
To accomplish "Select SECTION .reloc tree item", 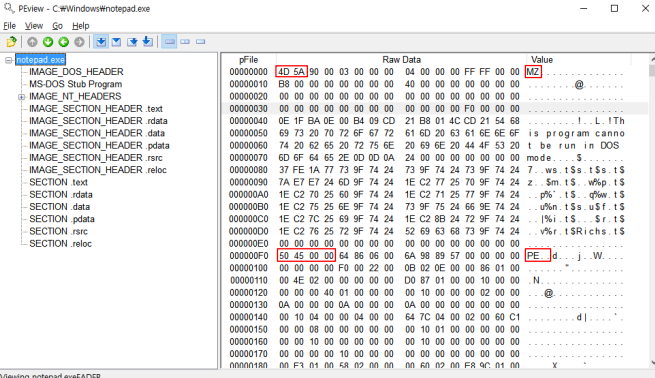I will (x=61, y=244).
